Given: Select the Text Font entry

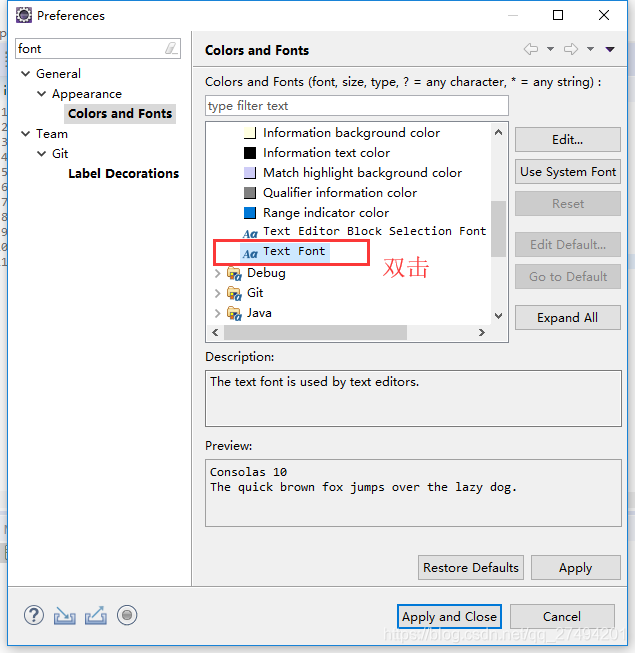Looking at the screenshot, I should coord(294,252).
